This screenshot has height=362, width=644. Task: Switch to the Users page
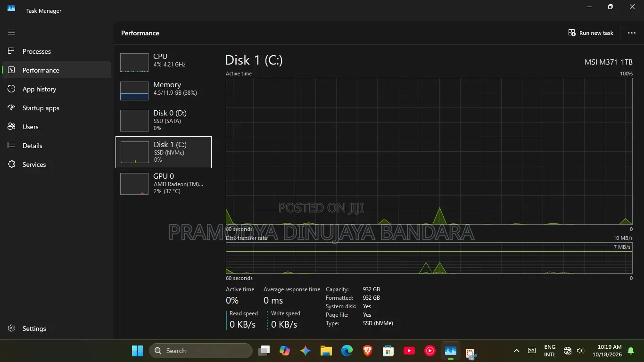point(57,127)
